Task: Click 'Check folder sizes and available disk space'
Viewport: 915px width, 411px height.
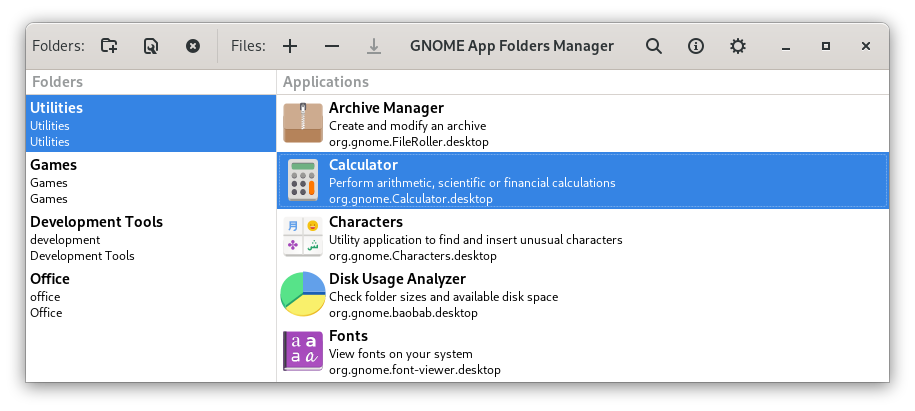Action: tap(443, 297)
